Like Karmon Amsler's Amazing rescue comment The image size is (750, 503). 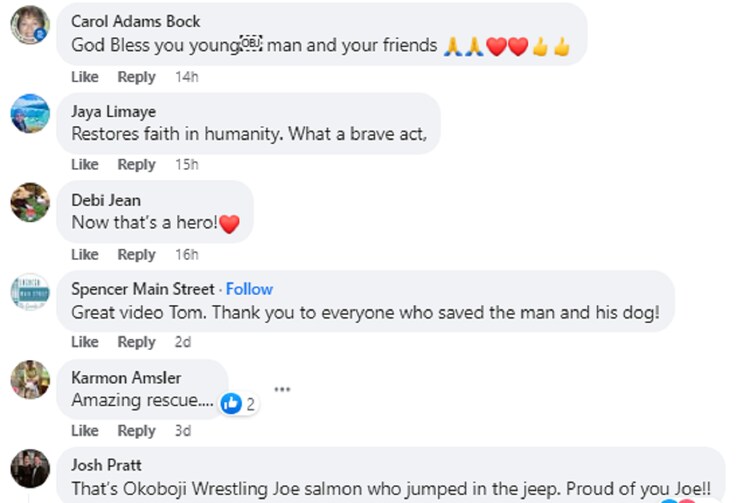pos(85,431)
